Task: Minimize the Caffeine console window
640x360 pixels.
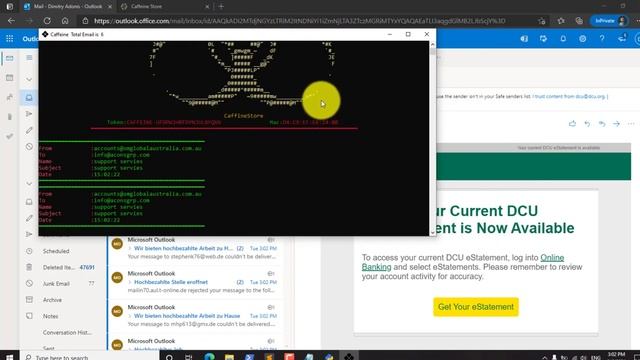Action: click(390, 34)
